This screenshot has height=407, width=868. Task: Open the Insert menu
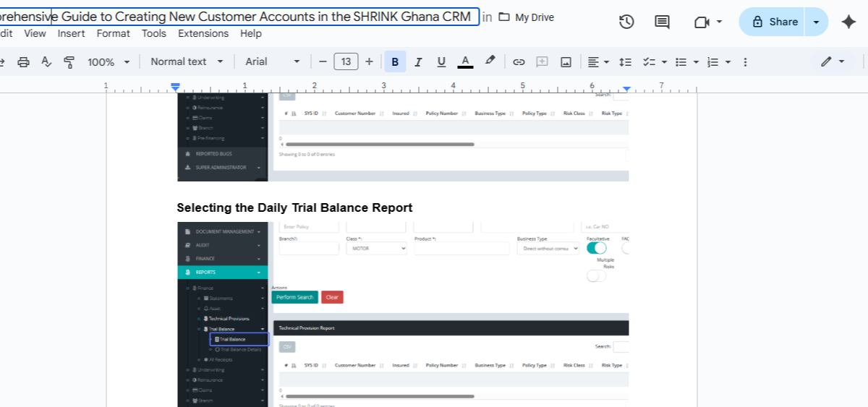71,33
